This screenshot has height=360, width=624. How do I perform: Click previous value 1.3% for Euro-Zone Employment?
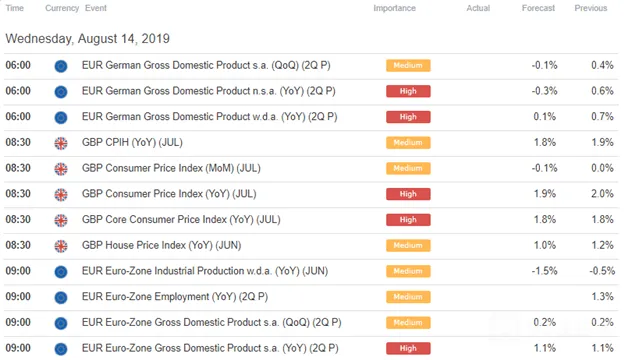602,297
